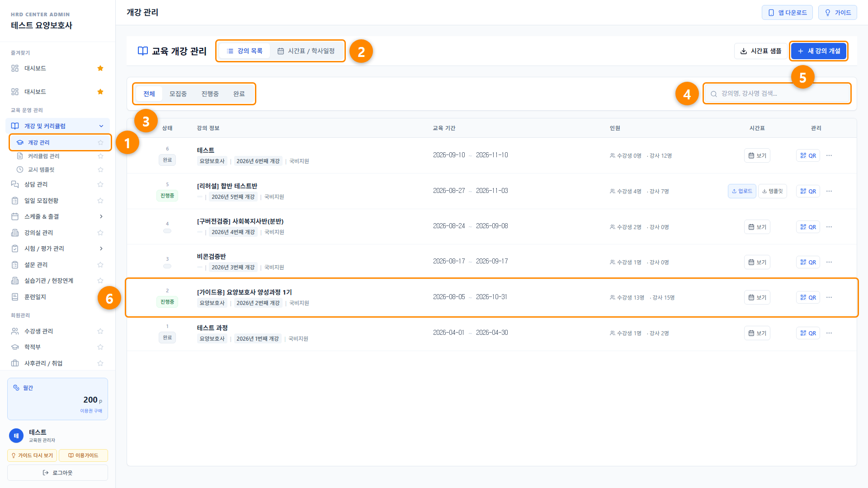Screen dimensions: 868x488
Task: View timetable for 테스트 lecture
Action: [757, 155]
